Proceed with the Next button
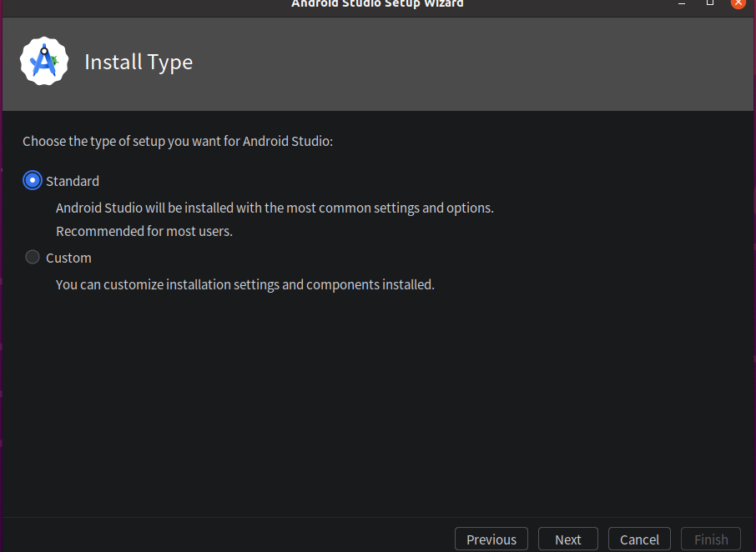This screenshot has width=756, height=552. [x=568, y=539]
